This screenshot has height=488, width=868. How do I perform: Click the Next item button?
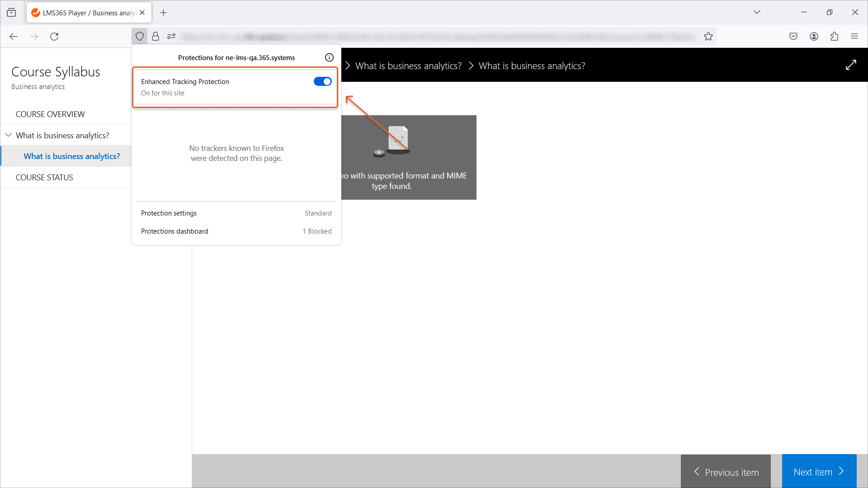(x=819, y=471)
